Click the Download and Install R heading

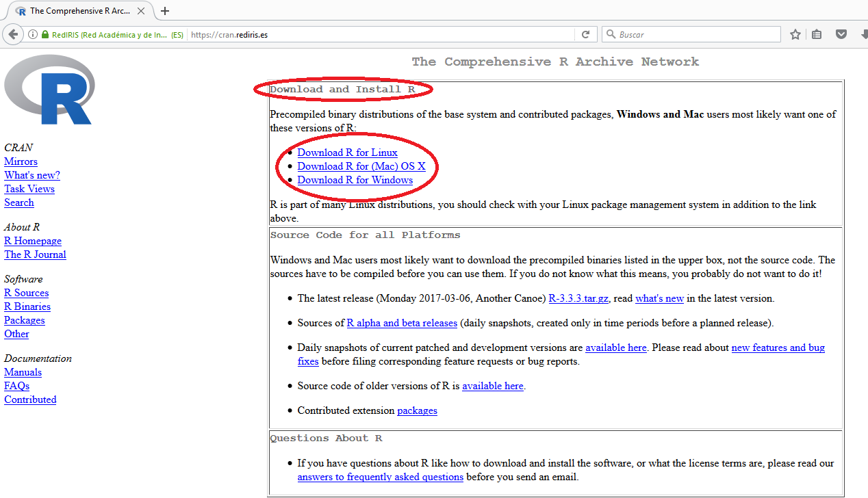tap(342, 90)
